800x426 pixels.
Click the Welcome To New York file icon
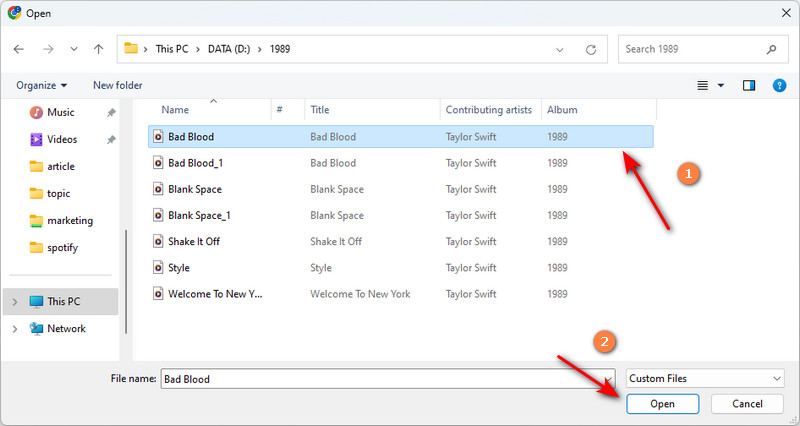point(159,294)
